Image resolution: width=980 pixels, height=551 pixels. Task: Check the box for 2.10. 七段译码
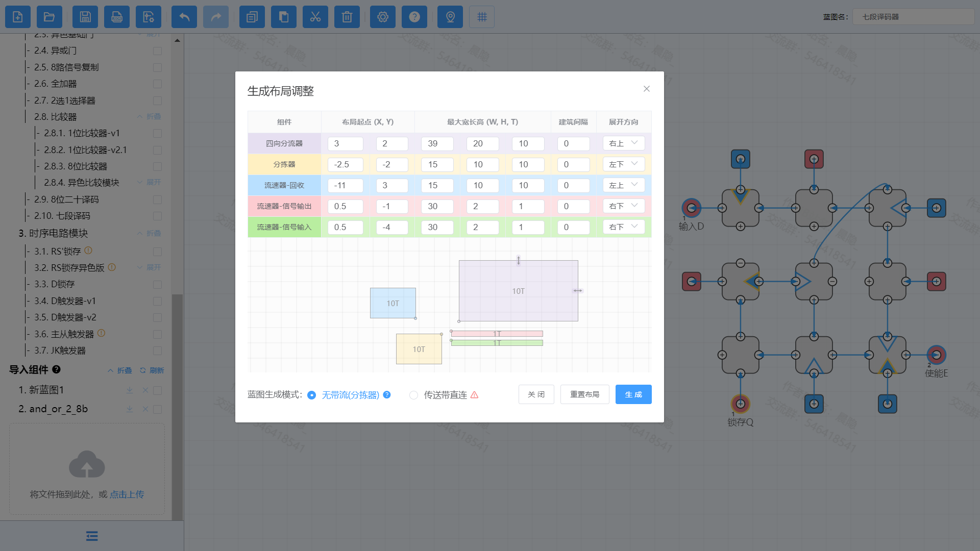(x=157, y=216)
